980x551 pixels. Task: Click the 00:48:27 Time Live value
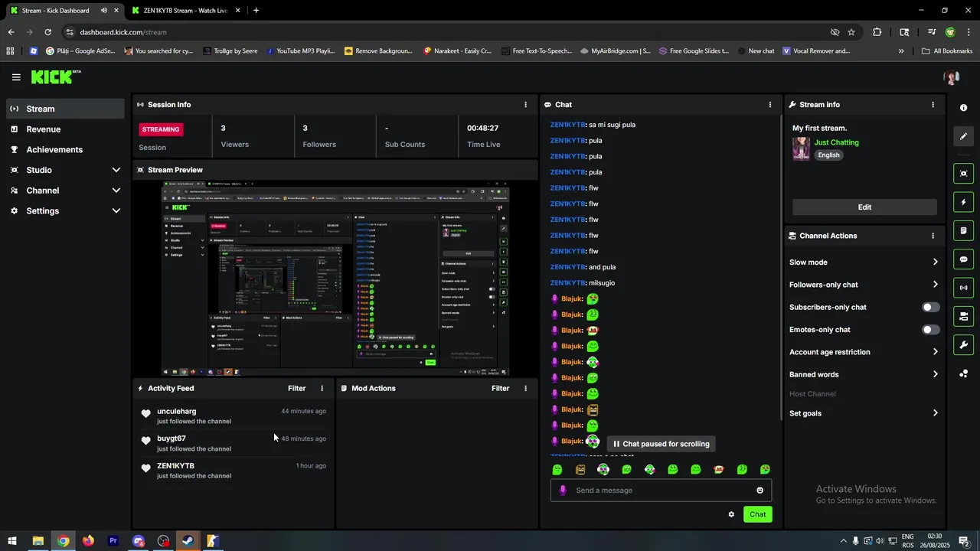[x=483, y=129]
